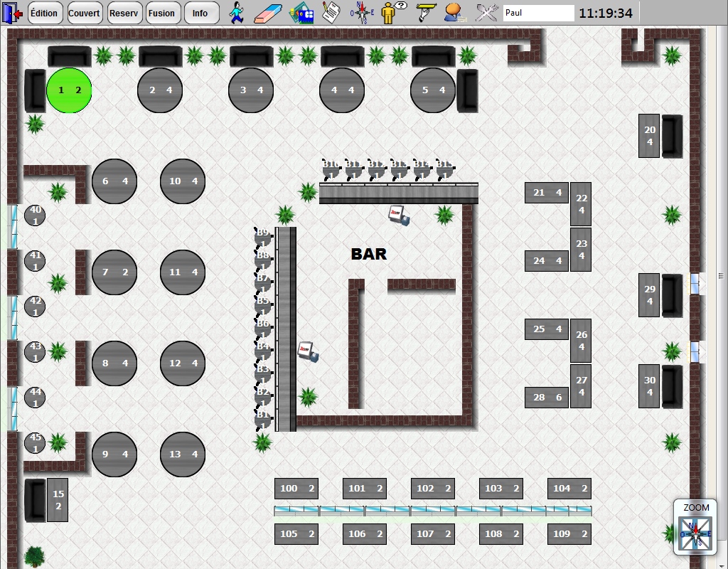Select the eraser tool icon

click(x=269, y=12)
